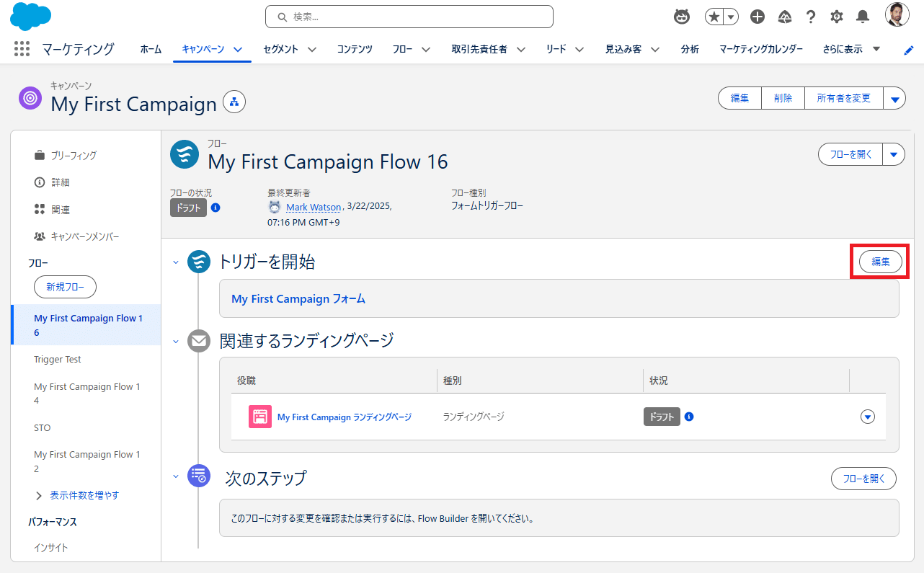924x573 pixels.
Task: Open row actions menu for landing page
Action: point(868,417)
